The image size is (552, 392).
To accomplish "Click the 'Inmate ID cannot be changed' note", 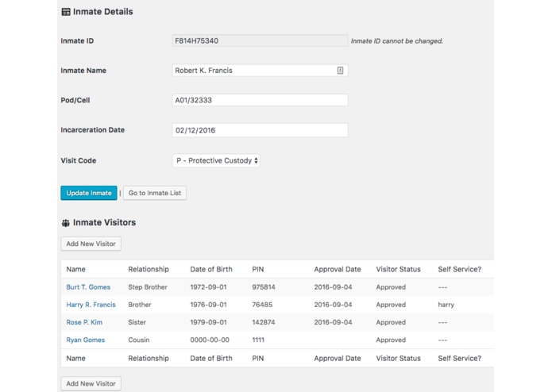I will click(397, 41).
